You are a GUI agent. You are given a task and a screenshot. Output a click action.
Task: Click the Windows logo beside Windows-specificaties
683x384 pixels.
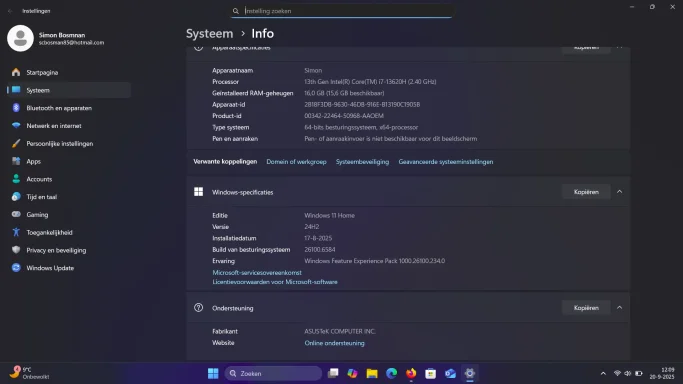click(199, 192)
